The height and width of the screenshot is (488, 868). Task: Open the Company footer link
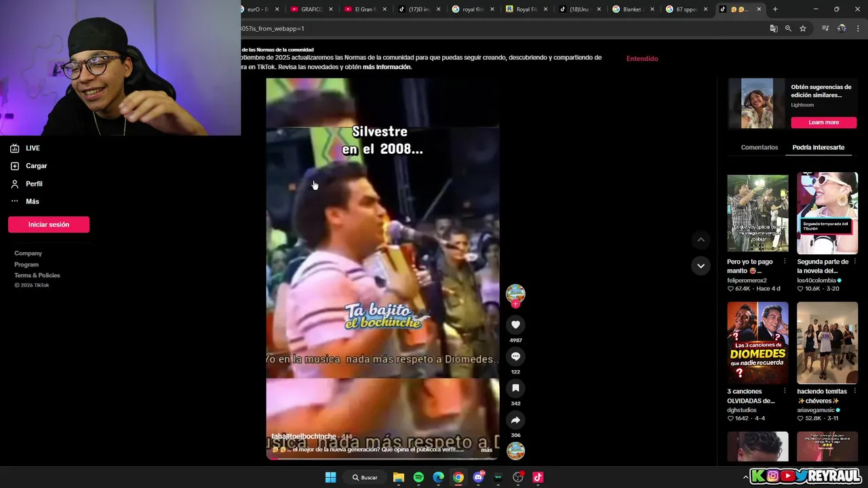click(28, 253)
